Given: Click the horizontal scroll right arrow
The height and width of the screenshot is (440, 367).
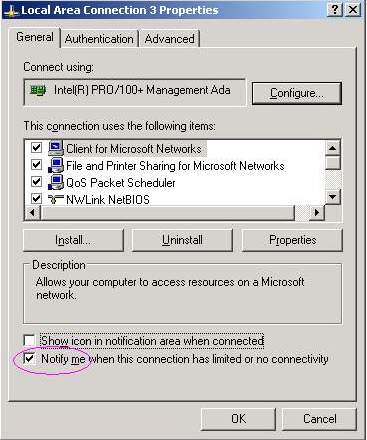Looking at the screenshot, I should pos(317,212).
